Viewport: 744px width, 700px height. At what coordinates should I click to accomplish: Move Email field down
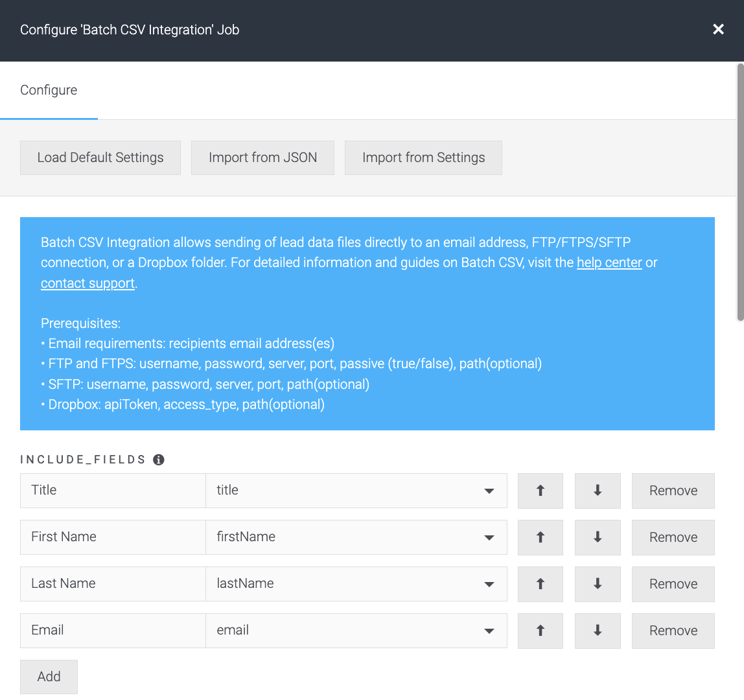tap(598, 631)
